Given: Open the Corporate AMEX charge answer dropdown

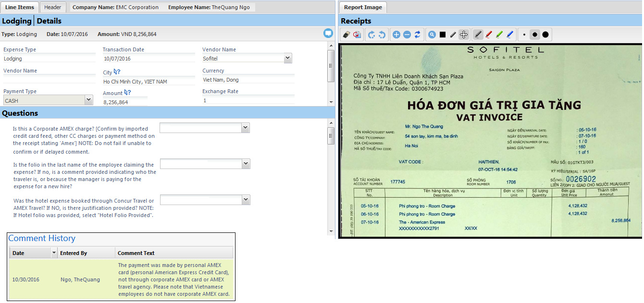Looking at the screenshot, I should (245, 128).
